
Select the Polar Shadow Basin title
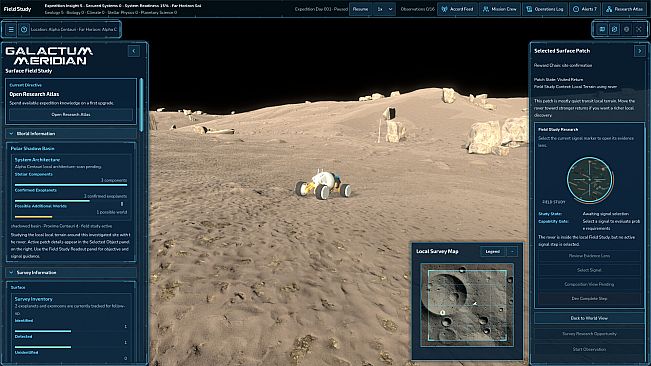point(32,148)
